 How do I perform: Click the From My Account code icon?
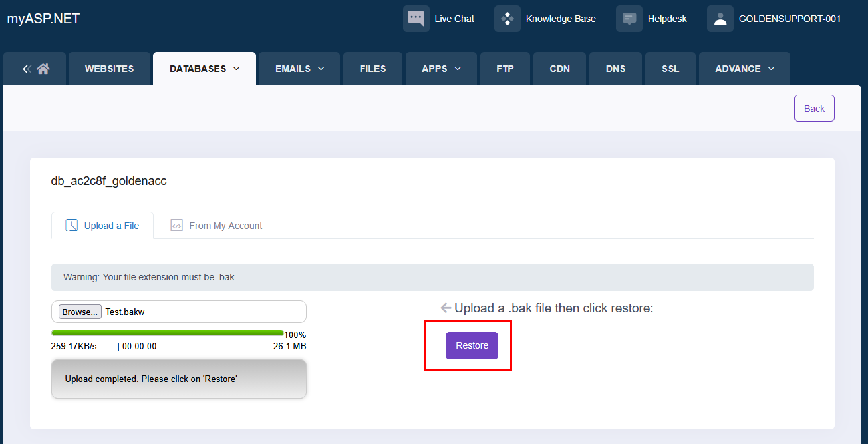click(x=176, y=226)
